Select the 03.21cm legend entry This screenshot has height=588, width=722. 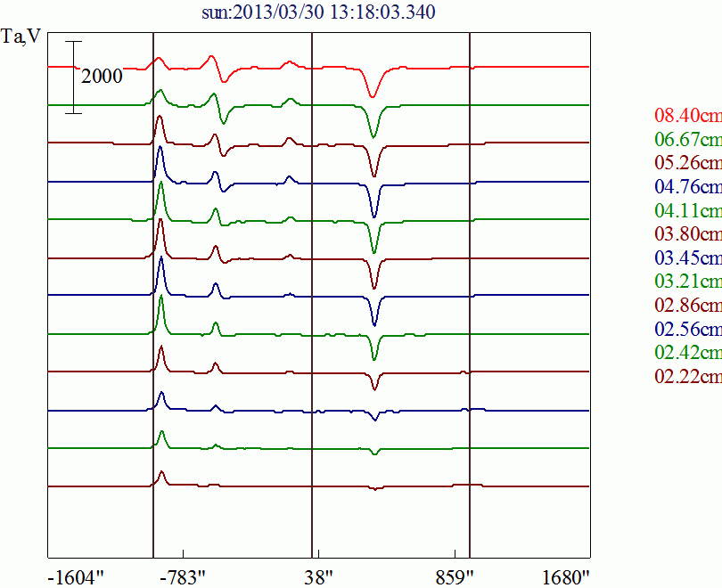pyautogui.click(x=688, y=282)
